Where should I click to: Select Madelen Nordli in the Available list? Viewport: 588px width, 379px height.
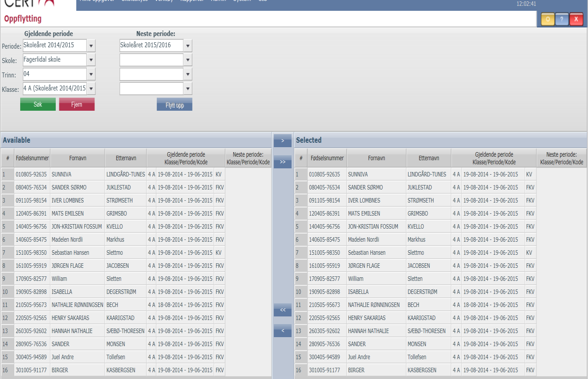[67, 239]
